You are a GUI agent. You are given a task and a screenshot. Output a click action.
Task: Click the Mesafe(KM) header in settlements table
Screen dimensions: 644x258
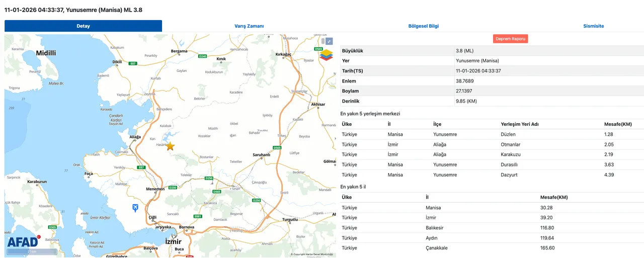pyautogui.click(x=617, y=124)
